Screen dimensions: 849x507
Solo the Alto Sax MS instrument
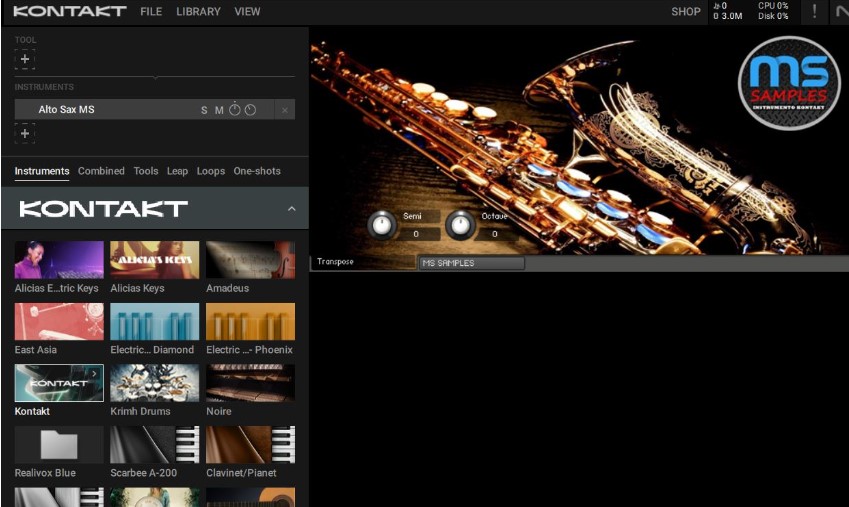[x=204, y=110]
